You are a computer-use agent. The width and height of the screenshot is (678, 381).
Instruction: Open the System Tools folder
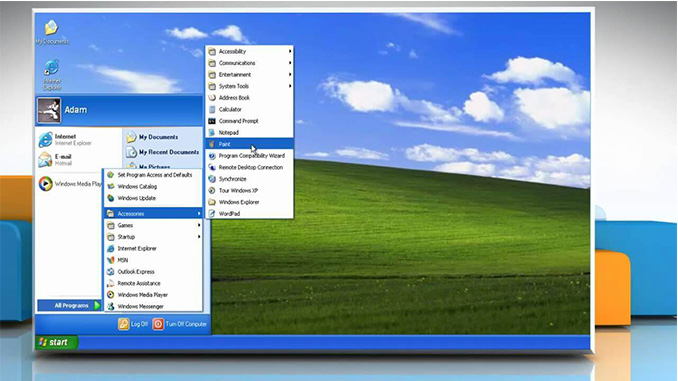tap(249, 86)
